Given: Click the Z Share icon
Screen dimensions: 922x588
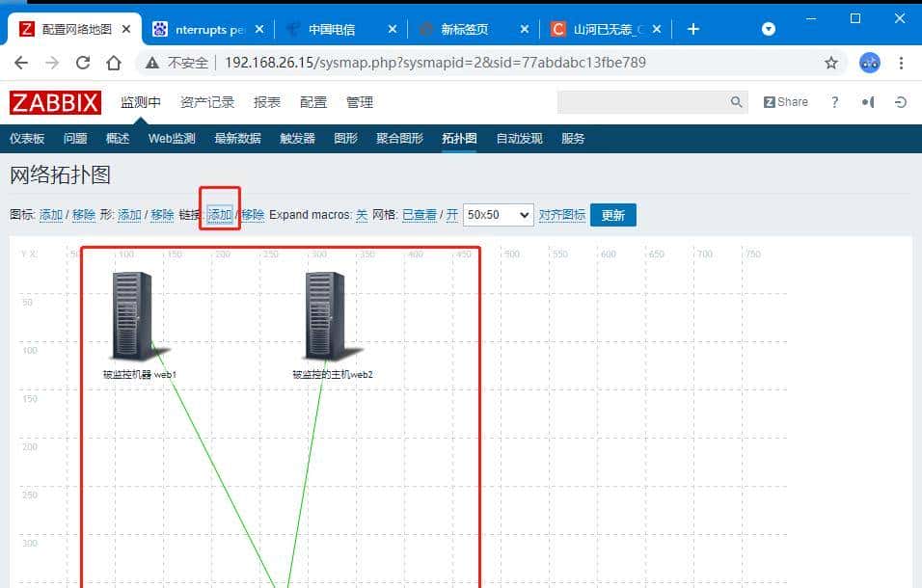Looking at the screenshot, I should coord(784,101).
